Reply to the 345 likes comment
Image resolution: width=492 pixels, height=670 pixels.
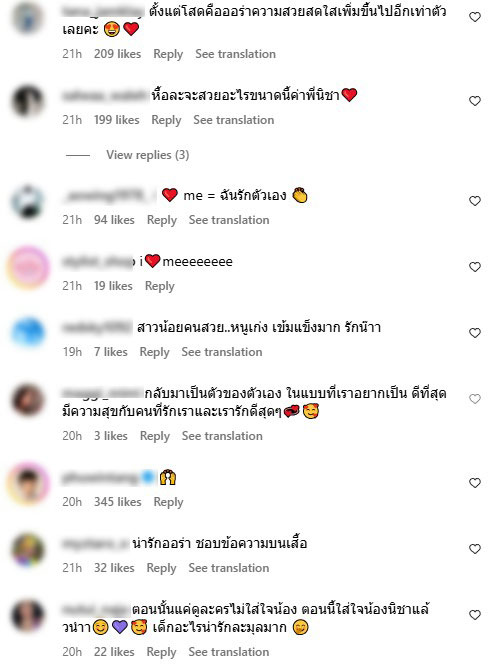click(168, 502)
